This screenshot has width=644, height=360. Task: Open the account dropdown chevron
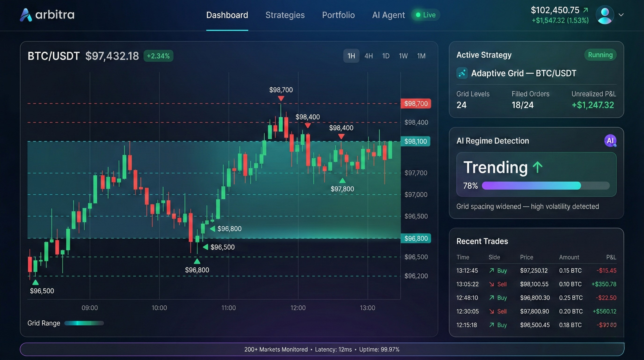(622, 15)
